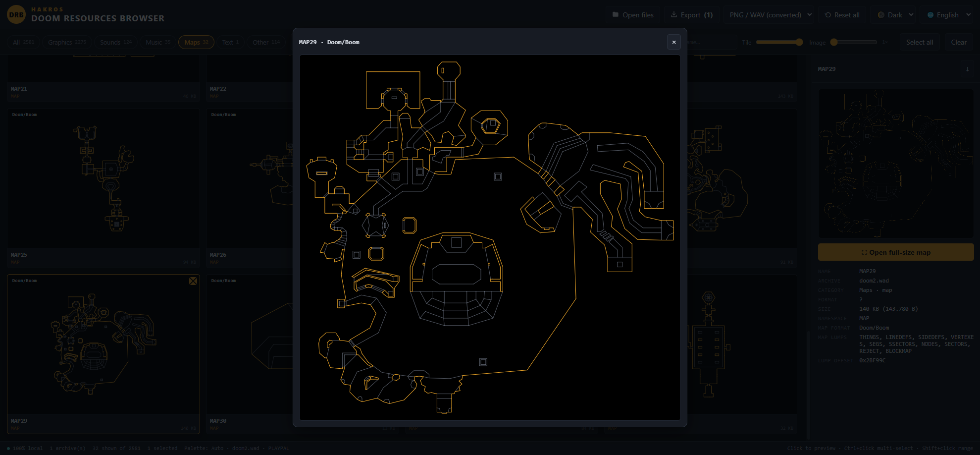Select the MAP29 map tile thumbnail
This screenshot has width=980, height=455.
(103, 344)
